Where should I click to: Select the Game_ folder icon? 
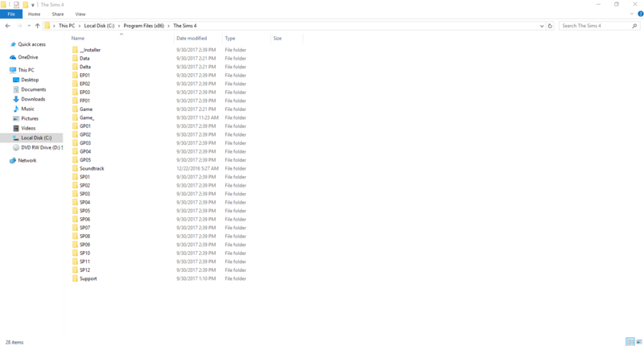coord(75,117)
